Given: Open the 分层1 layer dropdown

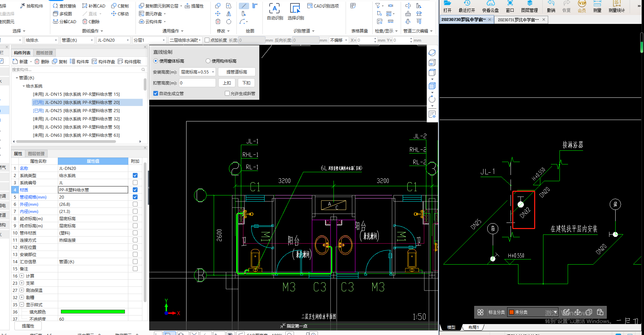Looking at the screenshot, I should coord(149,40).
